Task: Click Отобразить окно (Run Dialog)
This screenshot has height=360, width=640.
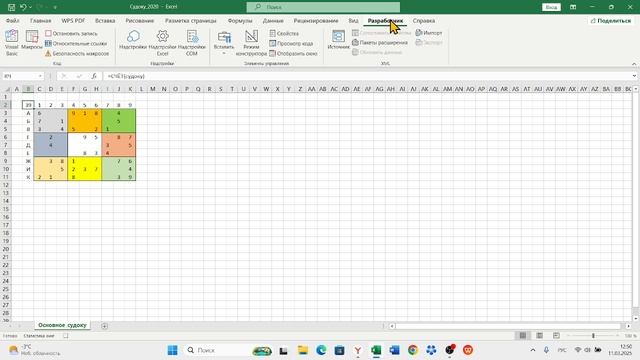Action: click(x=293, y=53)
